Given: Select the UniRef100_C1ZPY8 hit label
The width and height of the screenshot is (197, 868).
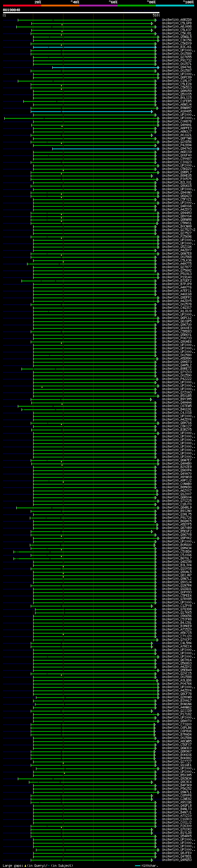Looking at the screenshot, I should (177, 606).
